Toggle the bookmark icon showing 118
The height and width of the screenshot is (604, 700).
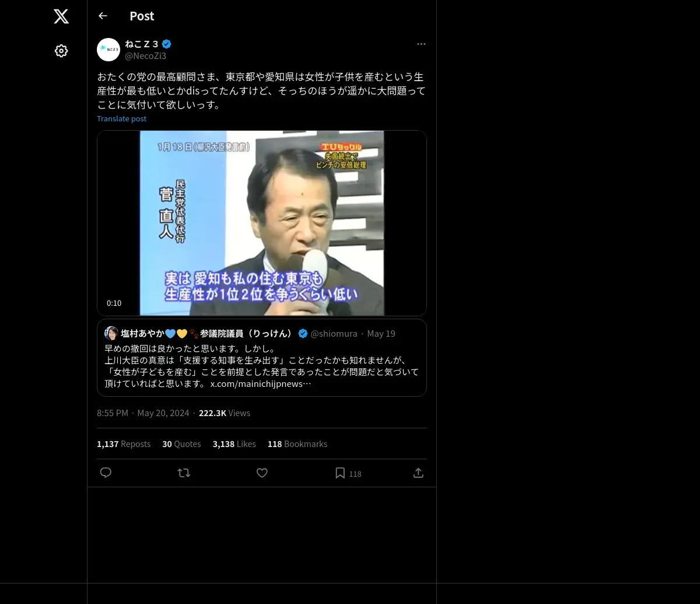(348, 473)
